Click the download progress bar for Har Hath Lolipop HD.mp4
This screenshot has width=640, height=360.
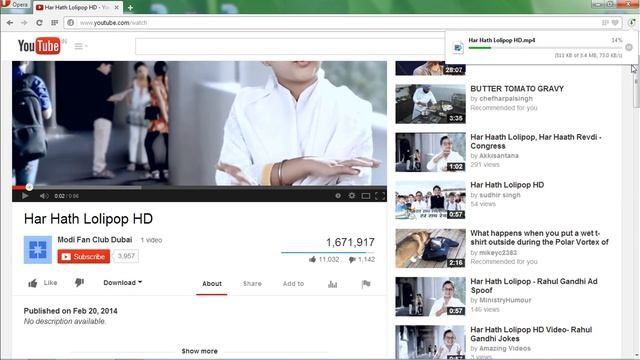pos(545,48)
